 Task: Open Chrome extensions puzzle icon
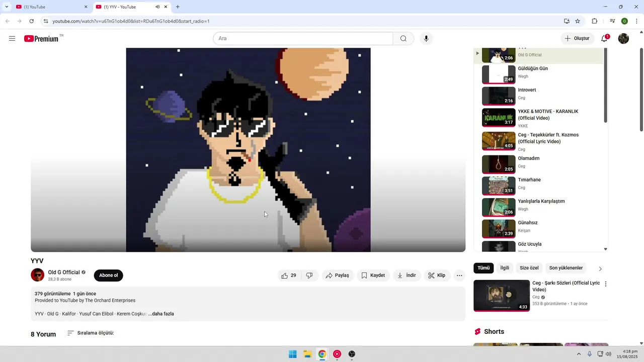(595, 21)
